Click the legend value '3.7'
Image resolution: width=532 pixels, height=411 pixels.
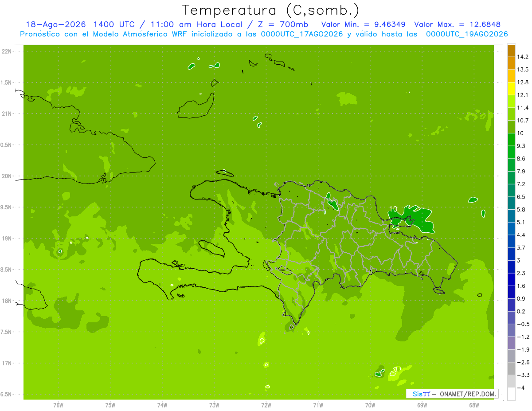tap(521, 247)
